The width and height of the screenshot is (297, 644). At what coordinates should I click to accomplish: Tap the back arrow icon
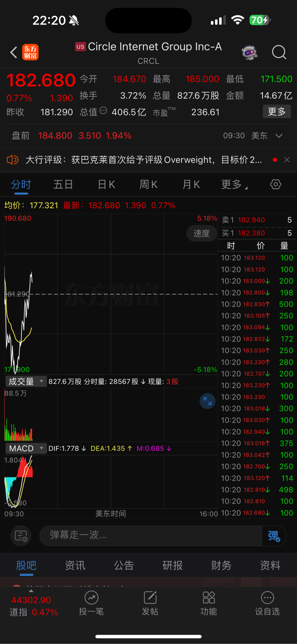point(14,52)
